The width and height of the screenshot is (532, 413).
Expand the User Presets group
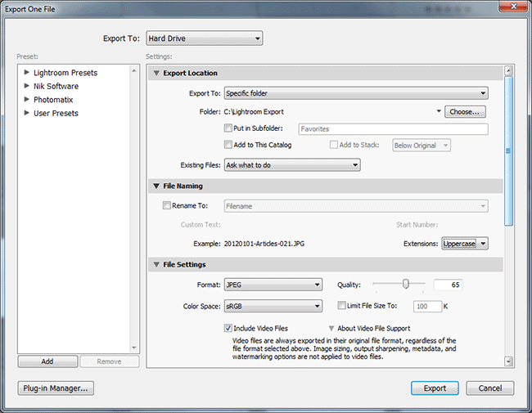click(27, 113)
